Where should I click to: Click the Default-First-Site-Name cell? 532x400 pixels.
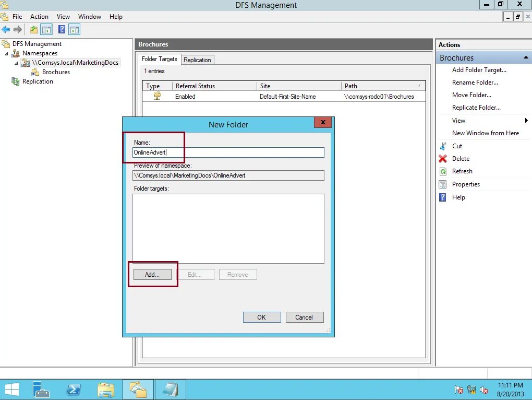pyautogui.click(x=287, y=97)
